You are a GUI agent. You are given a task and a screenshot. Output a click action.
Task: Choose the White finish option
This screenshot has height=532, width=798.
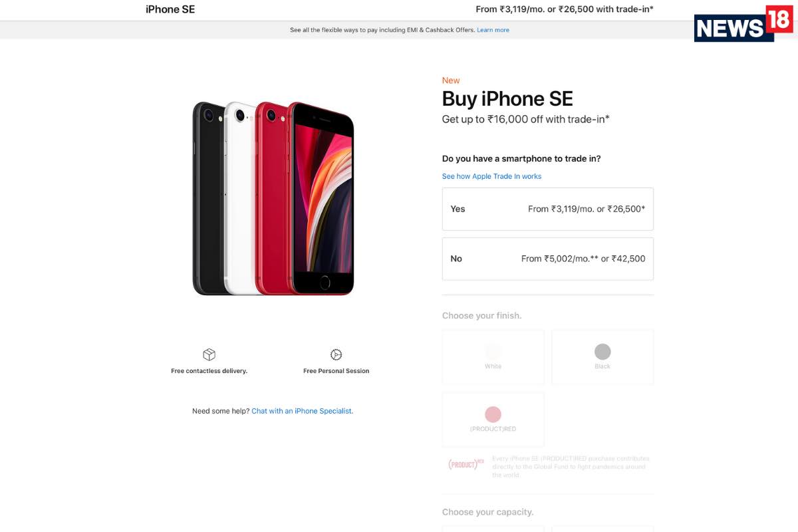(493, 357)
